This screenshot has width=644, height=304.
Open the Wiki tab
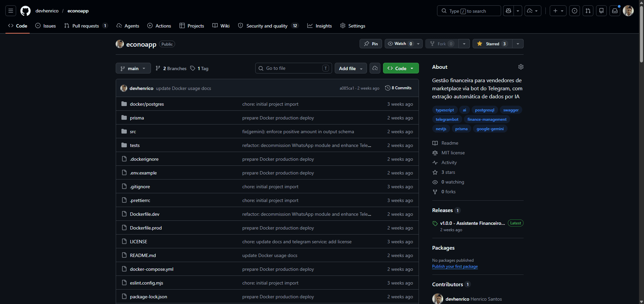tap(221, 26)
